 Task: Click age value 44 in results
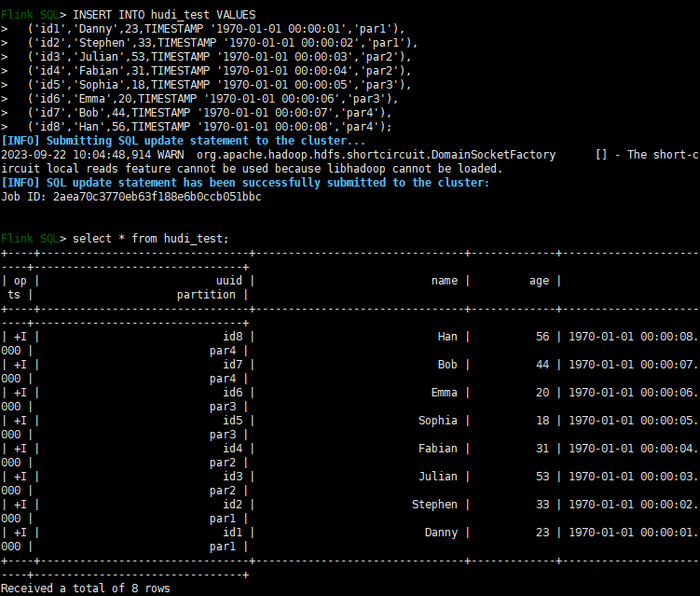(x=542, y=365)
